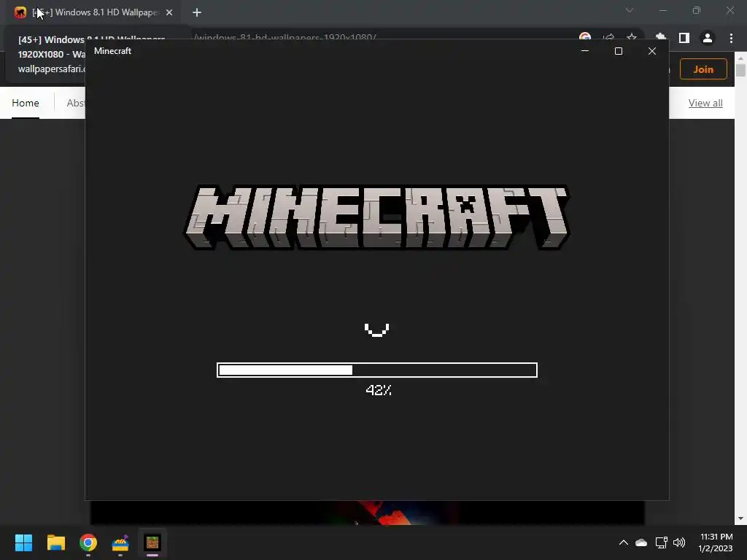The image size is (747, 560).
Task: Open the Chrome profile avatar
Action: click(x=708, y=38)
